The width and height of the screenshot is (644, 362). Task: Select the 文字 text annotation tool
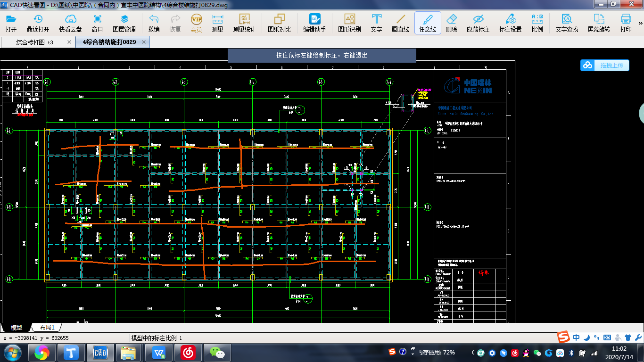point(376,23)
